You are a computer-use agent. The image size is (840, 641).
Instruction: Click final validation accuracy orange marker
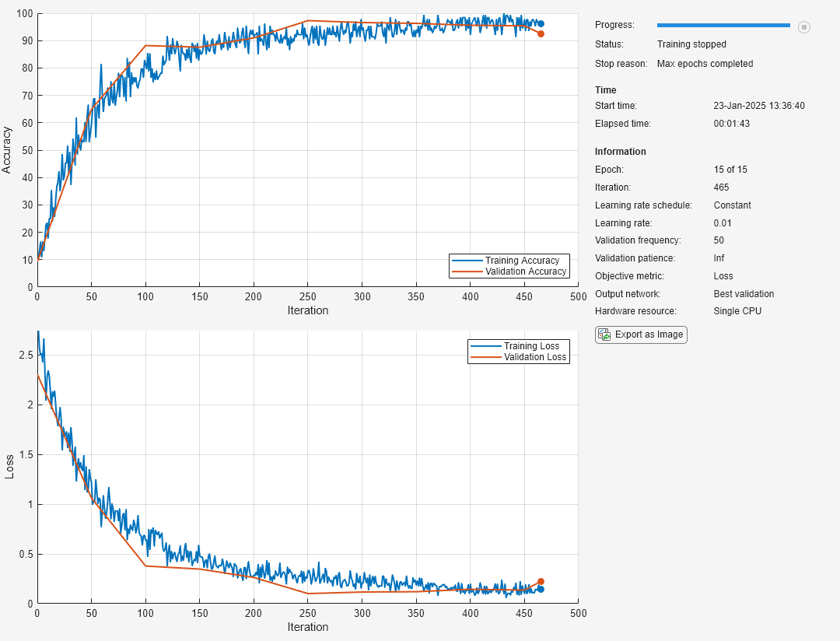pyautogui.click(x=541, y=33)
